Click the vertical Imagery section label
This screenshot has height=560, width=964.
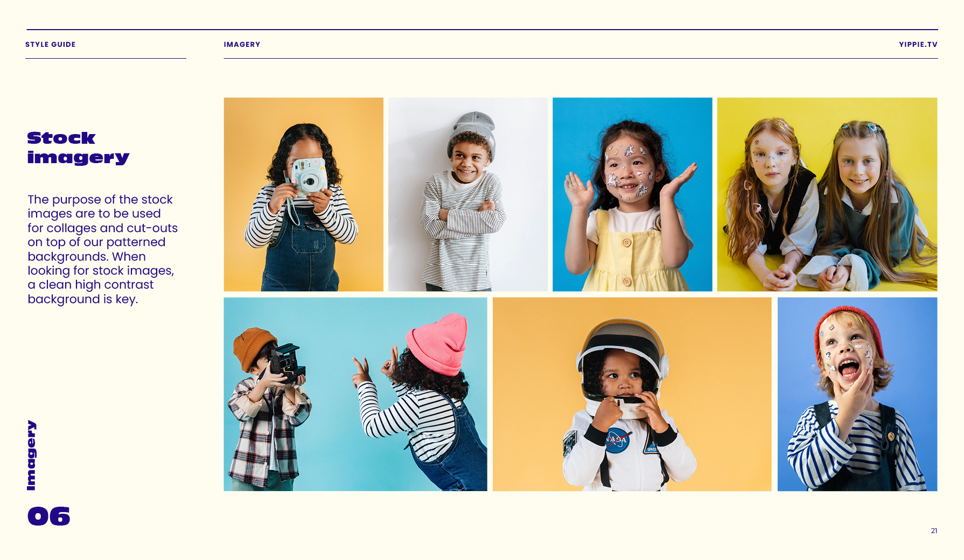click(x=31, y=456)
